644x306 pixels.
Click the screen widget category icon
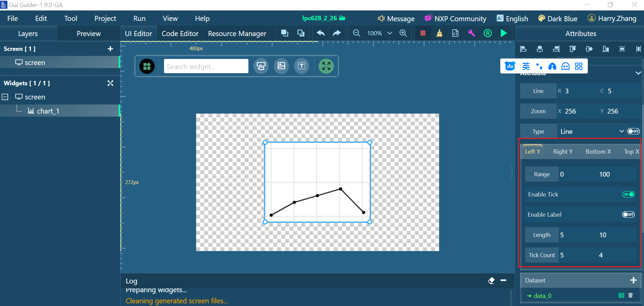point(261,66)
